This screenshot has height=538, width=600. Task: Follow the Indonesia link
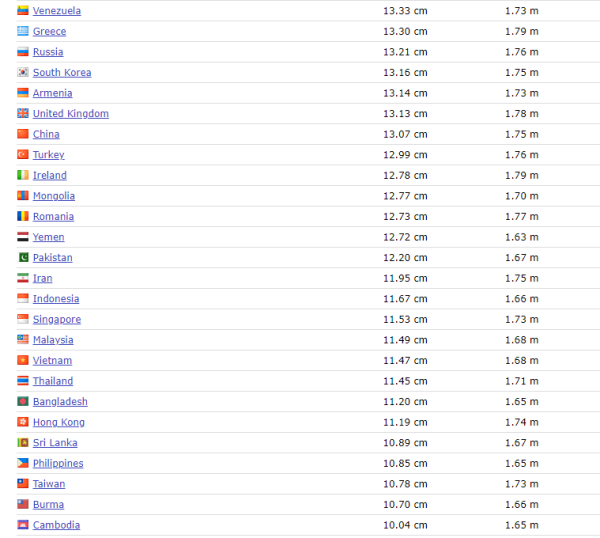(55, 299)
